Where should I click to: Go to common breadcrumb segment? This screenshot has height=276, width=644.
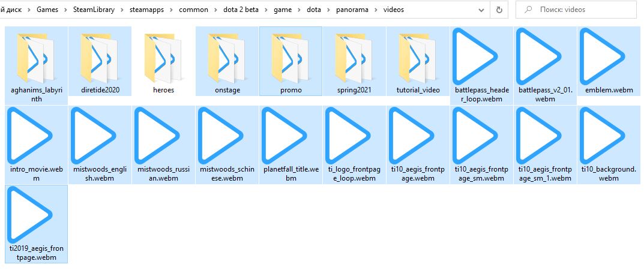pos(193,10)
